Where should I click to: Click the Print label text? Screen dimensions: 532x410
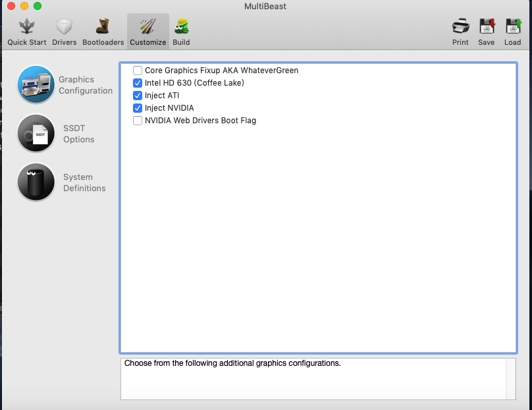[460, 42]
